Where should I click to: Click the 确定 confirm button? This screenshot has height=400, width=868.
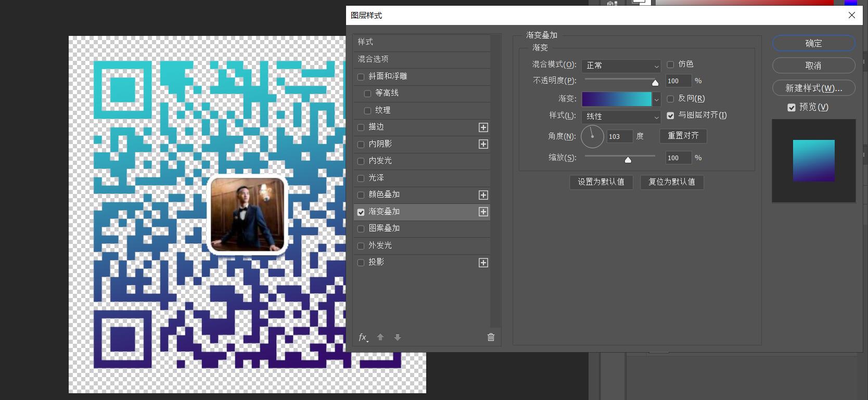pos(813,43)
